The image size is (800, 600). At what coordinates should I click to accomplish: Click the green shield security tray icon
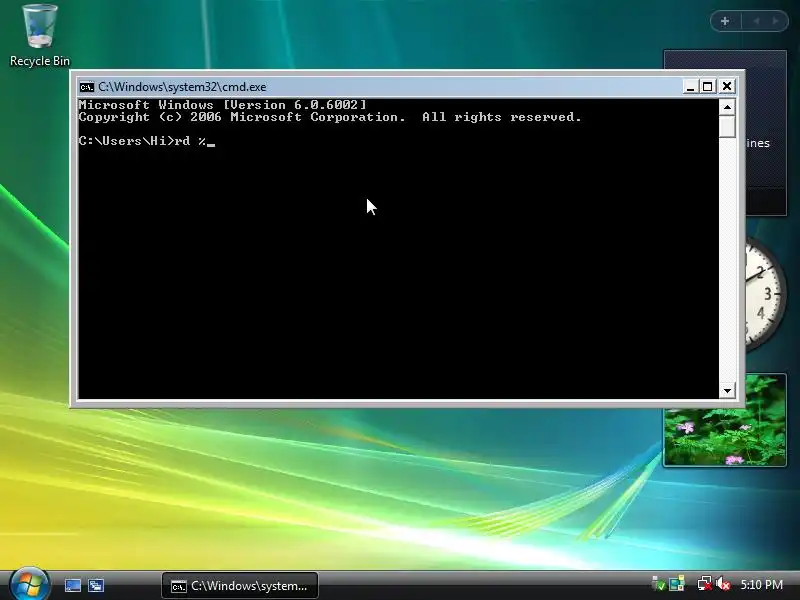pyautogui.click(x=659, y=584)
